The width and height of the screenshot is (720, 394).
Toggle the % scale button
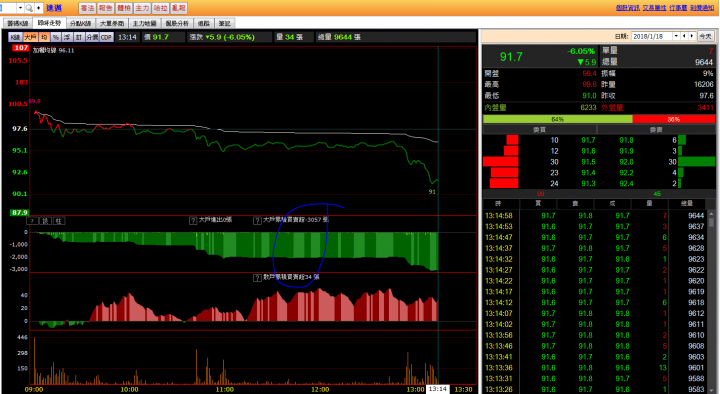click(56, 37)
